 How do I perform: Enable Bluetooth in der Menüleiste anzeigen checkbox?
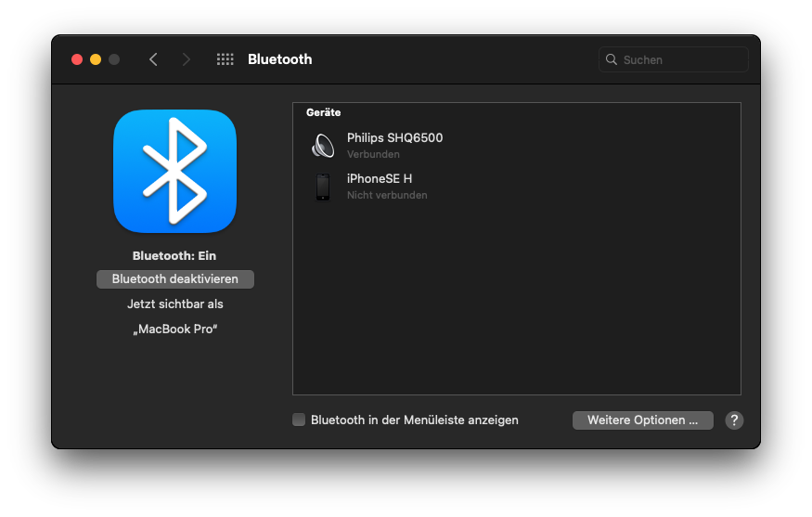point(299,420)
